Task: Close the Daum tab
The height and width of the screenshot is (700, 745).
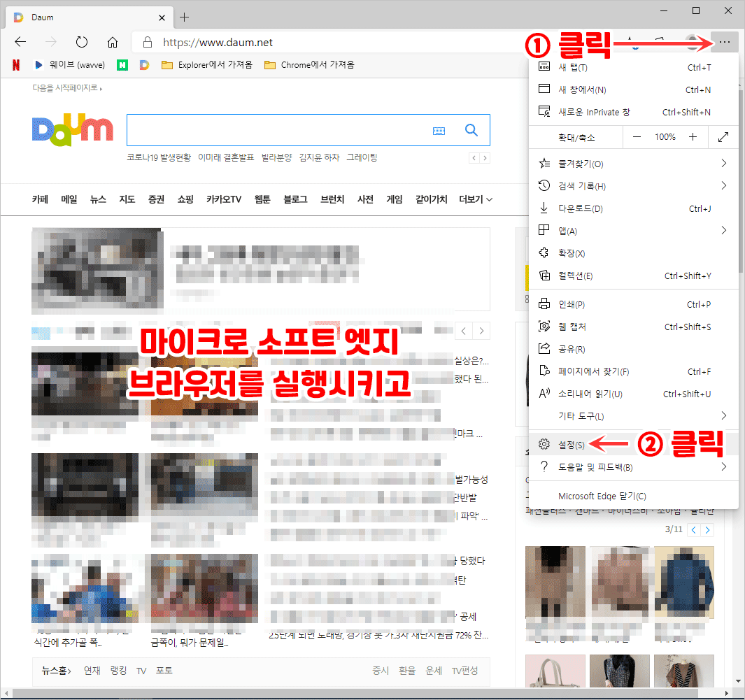Action: pyautogui.click(x=162, y=17)
